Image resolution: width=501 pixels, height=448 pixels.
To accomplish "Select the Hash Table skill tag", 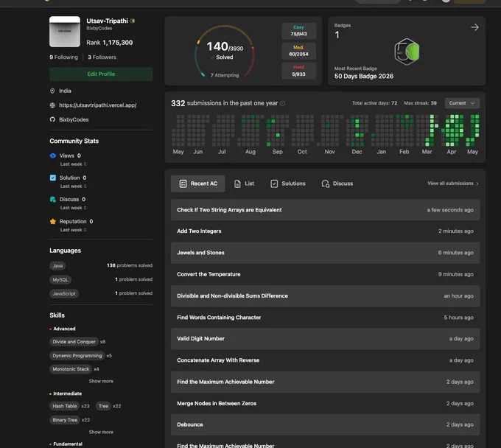I will point(65,406).
